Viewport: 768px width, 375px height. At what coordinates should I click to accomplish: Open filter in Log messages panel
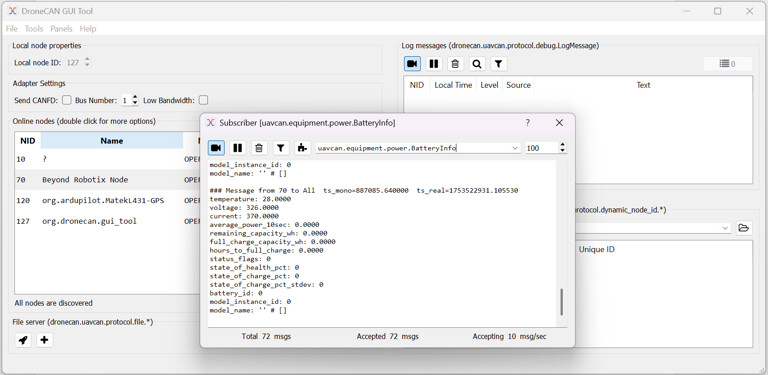(498, 64)
